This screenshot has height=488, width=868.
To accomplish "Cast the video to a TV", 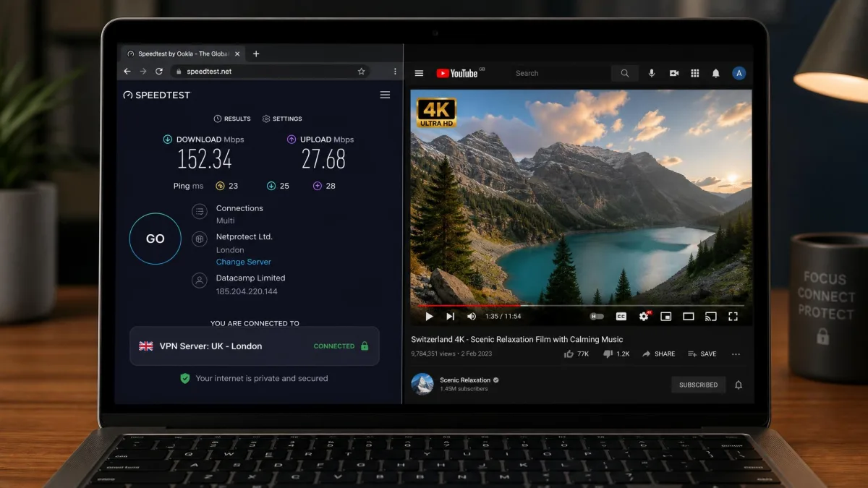I will pyautogui.click(x=711, y=316).
